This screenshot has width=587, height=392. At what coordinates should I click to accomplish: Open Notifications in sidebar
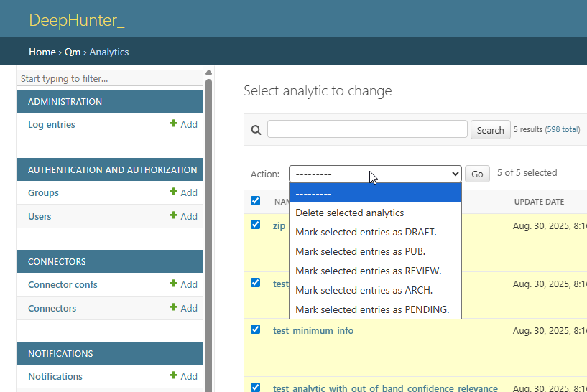pyautogui.click(x=55, y=377)
